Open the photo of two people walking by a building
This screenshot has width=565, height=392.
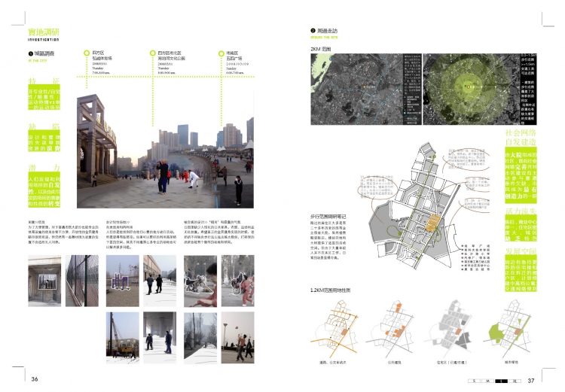click(160, 281)
